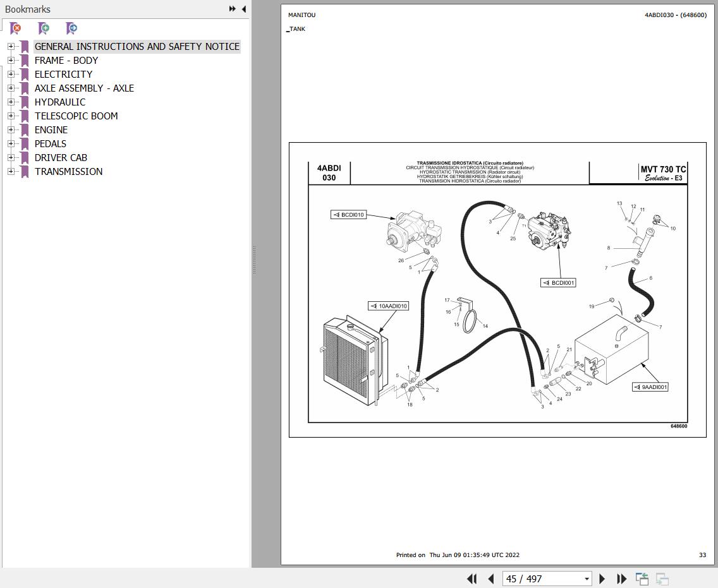Expand the ELECTRICITY bookmark node

[x=11, y=74]
